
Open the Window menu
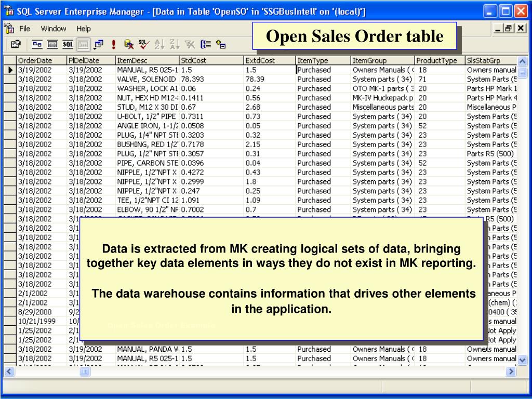[54, 29]
